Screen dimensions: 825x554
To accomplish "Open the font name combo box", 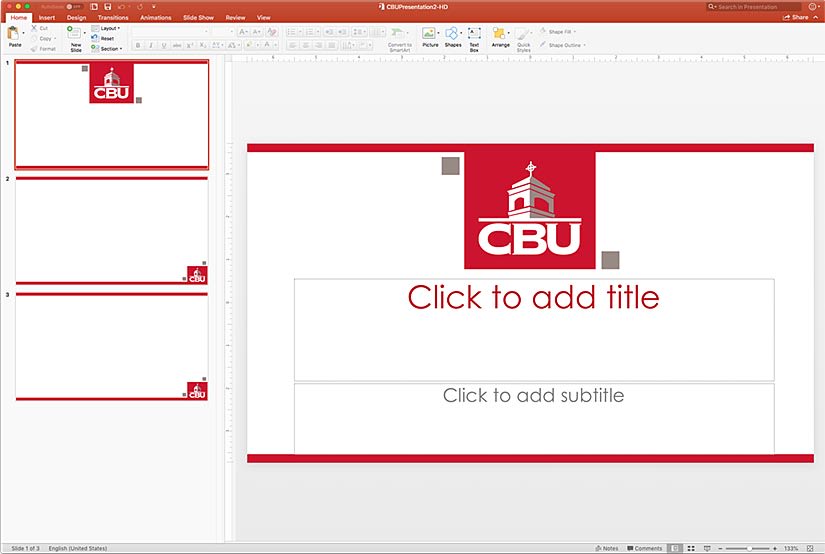I will pyautogui.click(x=169, y=32).
